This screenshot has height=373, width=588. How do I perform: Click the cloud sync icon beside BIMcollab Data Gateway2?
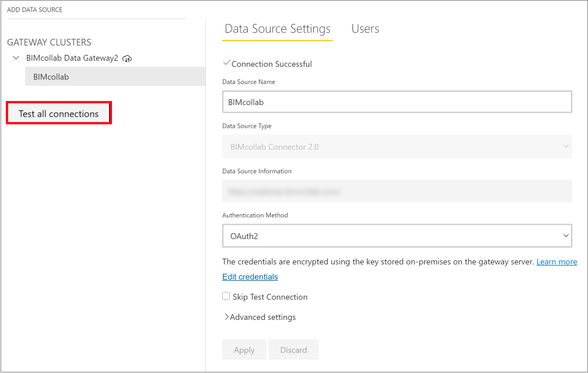127,58
